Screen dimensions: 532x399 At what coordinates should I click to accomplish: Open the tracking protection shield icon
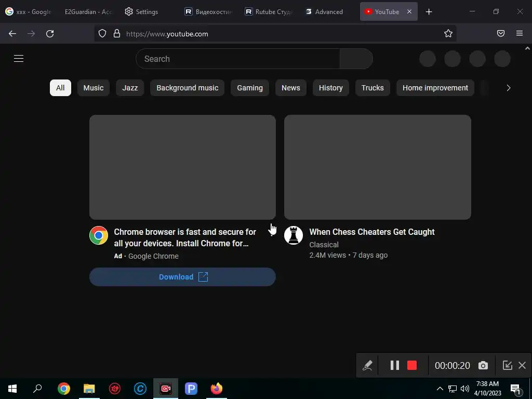tap(102, 33)
